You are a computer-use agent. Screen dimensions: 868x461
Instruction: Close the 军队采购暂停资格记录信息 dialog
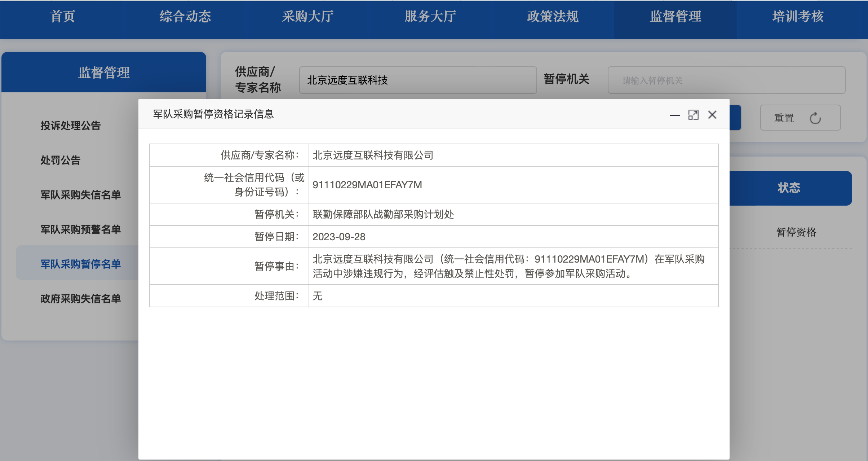(712, 115)
